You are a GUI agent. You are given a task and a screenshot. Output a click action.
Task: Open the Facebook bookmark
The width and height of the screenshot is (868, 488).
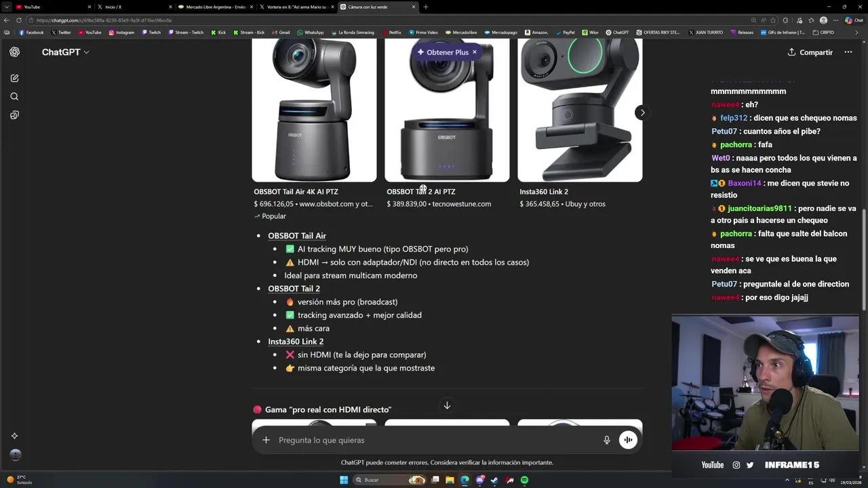click(31, 33)
